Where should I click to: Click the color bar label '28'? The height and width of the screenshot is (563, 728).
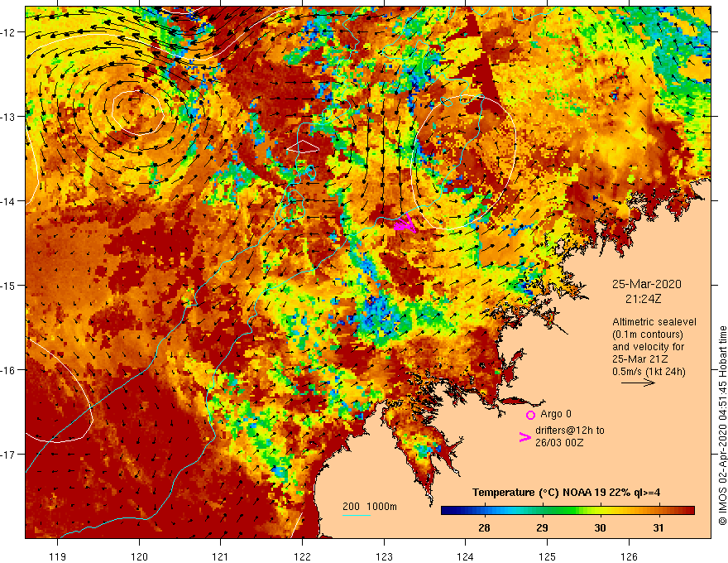(x=484, y=528)
